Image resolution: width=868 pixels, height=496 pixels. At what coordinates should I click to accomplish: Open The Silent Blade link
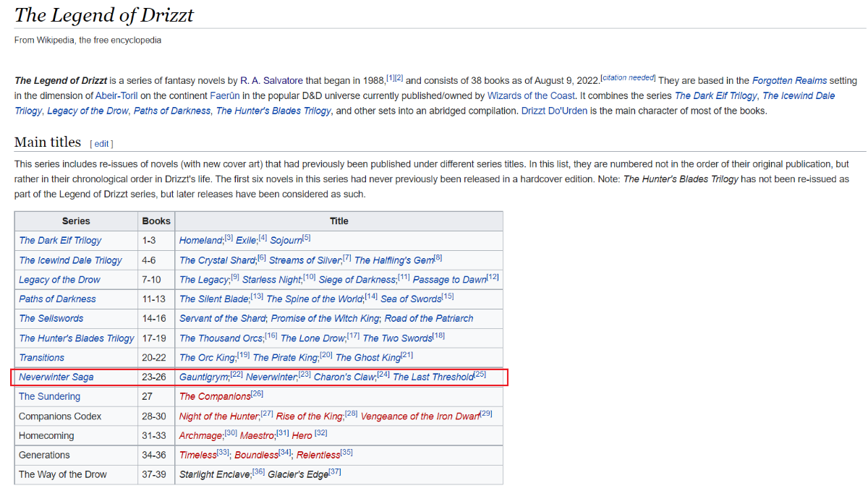(214, 299)
